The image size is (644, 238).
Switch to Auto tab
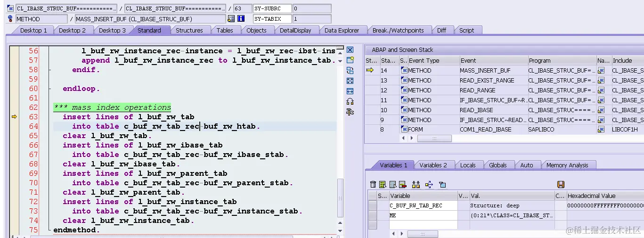tap(527, 165)
